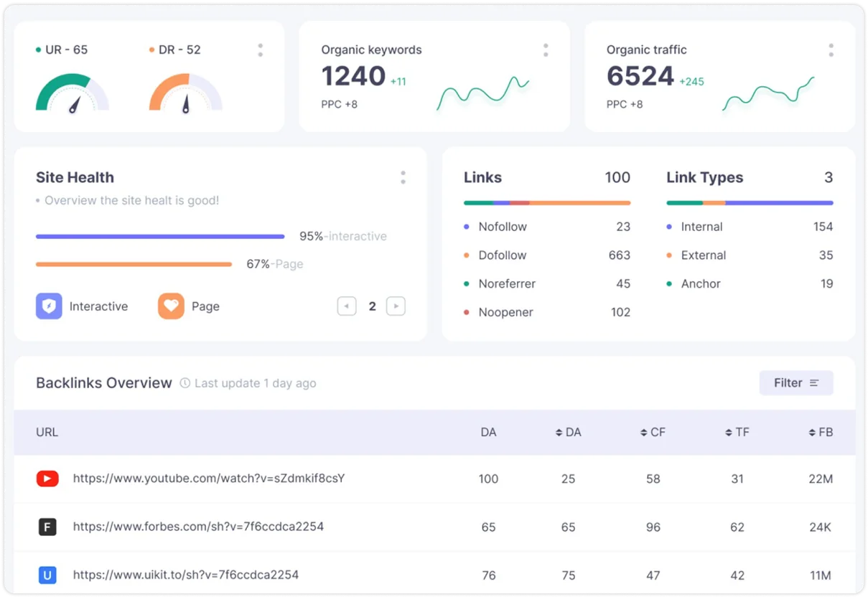Open Organic traffic card options menu
This screenshot has width=868, height=597.
pos(831,50)
